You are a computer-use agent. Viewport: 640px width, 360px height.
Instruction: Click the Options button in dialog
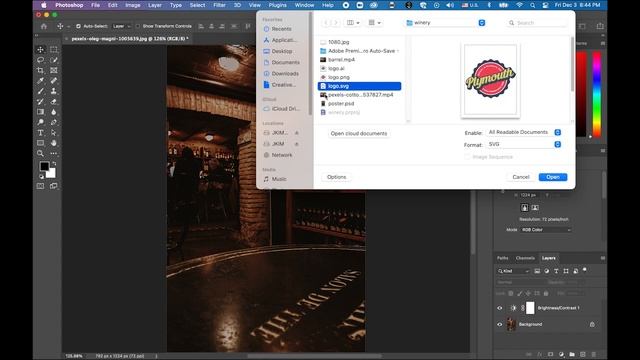[336, 177]
